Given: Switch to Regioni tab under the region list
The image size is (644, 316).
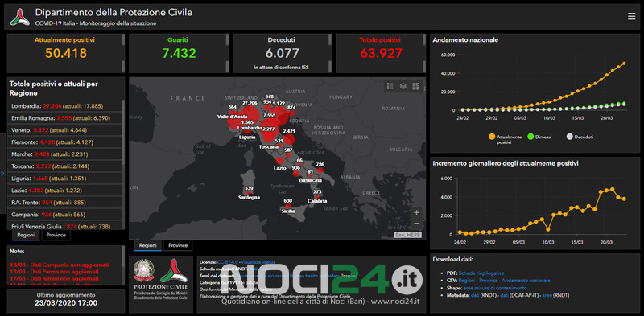Looking at the screenshot, I should click(26, 235).
